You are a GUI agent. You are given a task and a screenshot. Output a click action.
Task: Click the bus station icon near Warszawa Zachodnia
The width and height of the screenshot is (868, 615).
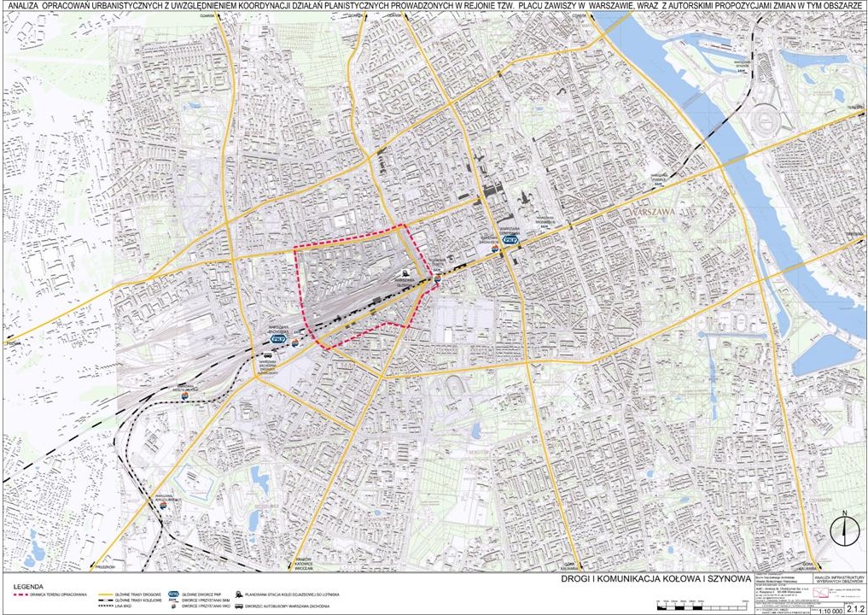(x=268, y=355)
